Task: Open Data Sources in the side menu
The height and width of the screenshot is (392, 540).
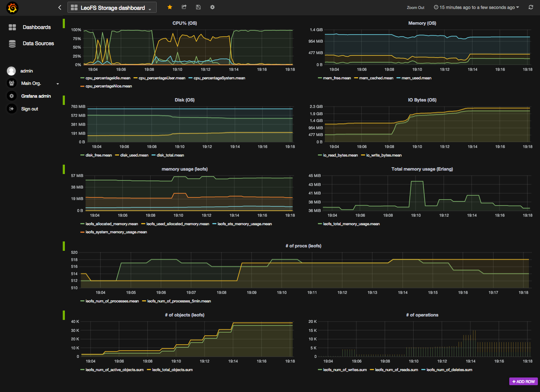Action: pyautogui.click(x=38, y=44)
